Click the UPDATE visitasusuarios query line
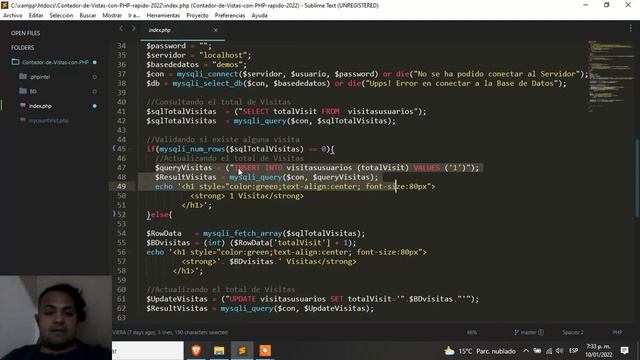The height and width of the screenshot is (360, 640). 313,299
